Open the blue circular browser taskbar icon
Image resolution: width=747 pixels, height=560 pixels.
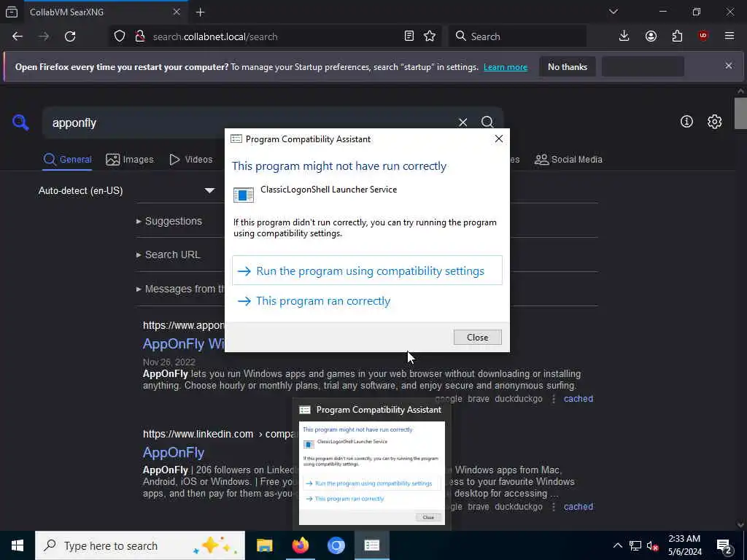click(336, 545)
